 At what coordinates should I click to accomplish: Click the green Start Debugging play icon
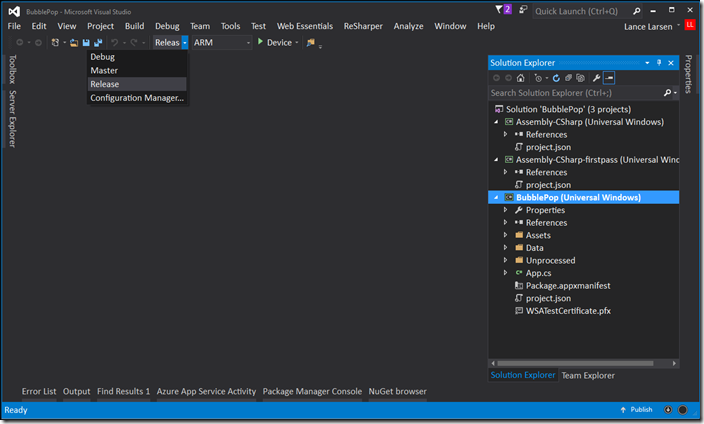point(260,42)
